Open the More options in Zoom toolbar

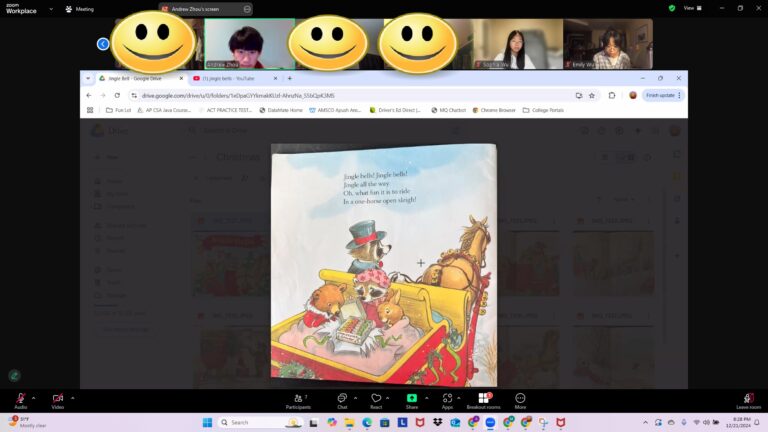pyautogui.click(x=520, y=401)
